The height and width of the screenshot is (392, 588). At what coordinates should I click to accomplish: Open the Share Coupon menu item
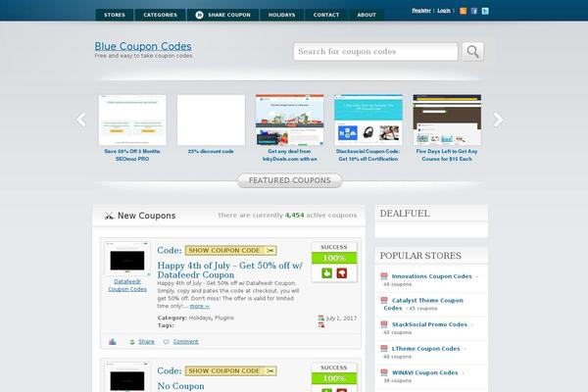click(x=222, y=15)
